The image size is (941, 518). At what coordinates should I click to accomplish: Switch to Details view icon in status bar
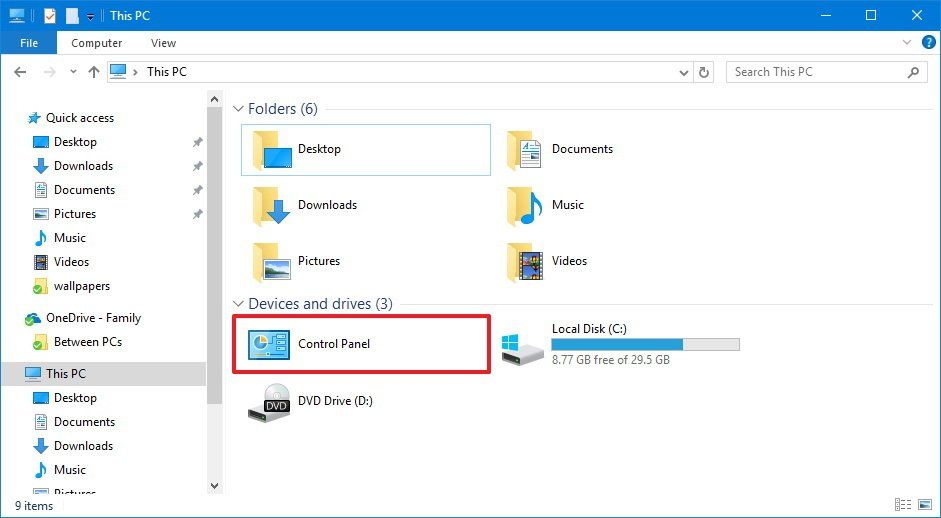902,505
